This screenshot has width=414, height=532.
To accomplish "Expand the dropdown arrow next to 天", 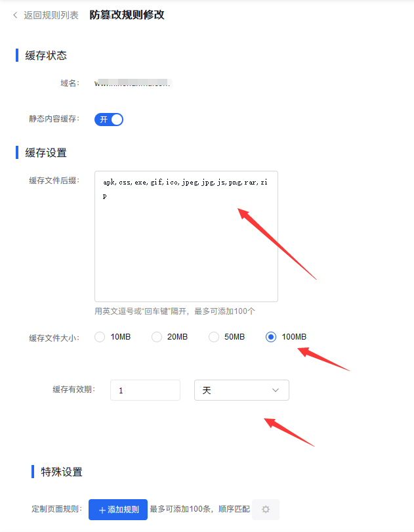I will [276, 390].
